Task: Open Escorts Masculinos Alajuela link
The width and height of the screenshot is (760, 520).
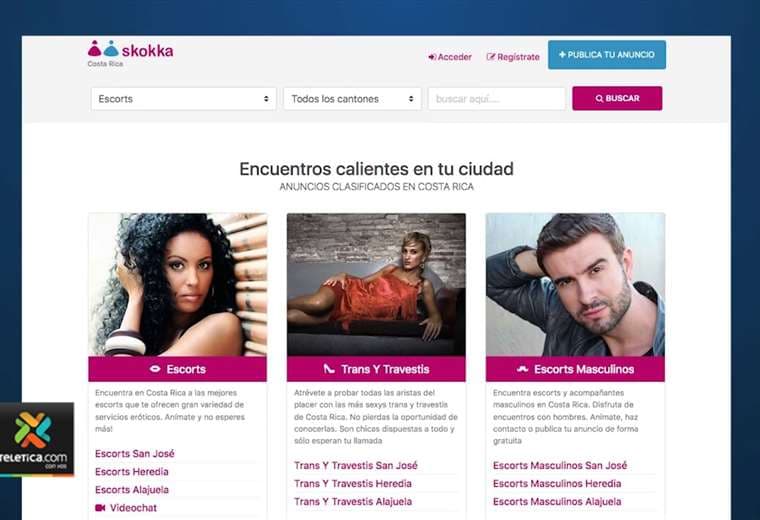Action: coord(557,502)
